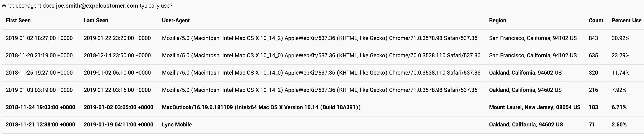Screen dimensions: 644x134
Task: Click the User-Agent column header
Action: point(176,21)
